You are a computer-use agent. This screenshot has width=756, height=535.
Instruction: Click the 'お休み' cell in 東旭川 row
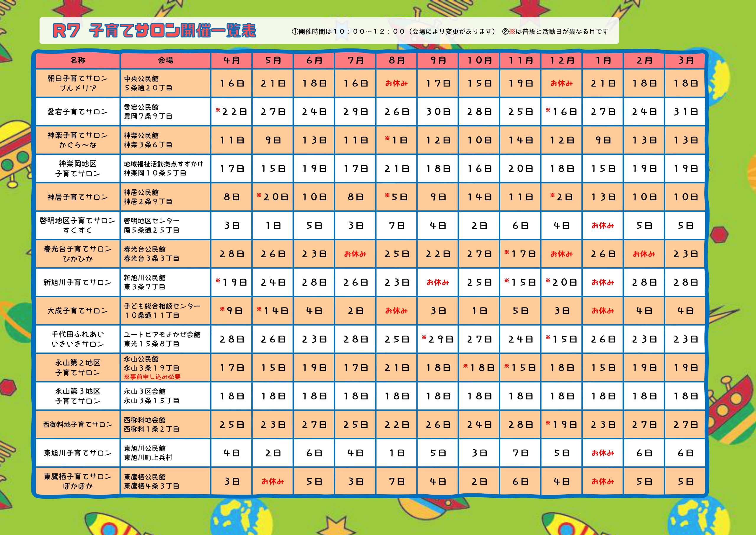click(x=602, y=453)
